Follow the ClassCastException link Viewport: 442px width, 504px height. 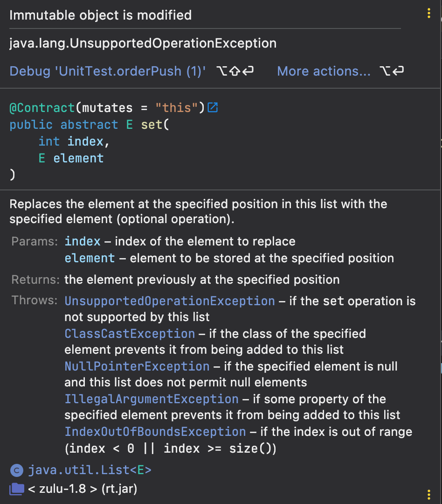tap(130, 334)
